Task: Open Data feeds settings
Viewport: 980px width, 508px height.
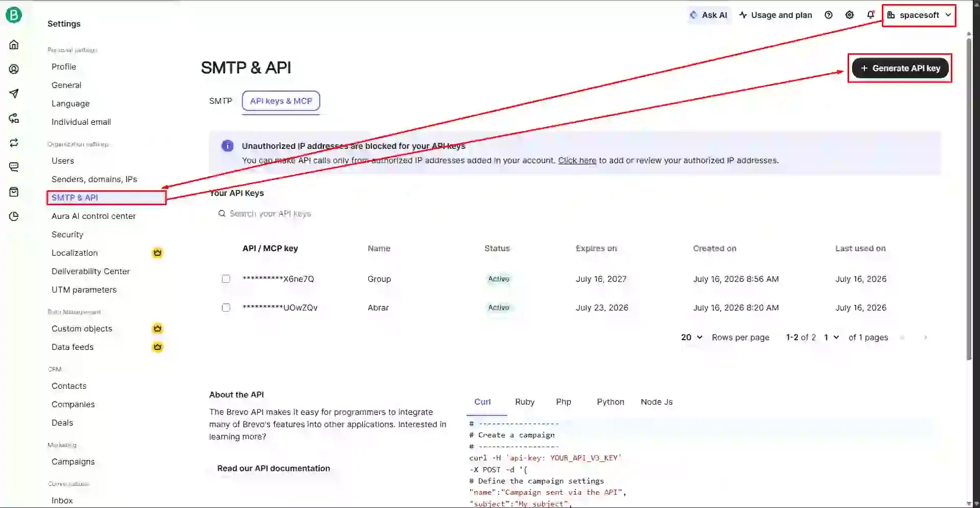Action: (x=73, y=347)
